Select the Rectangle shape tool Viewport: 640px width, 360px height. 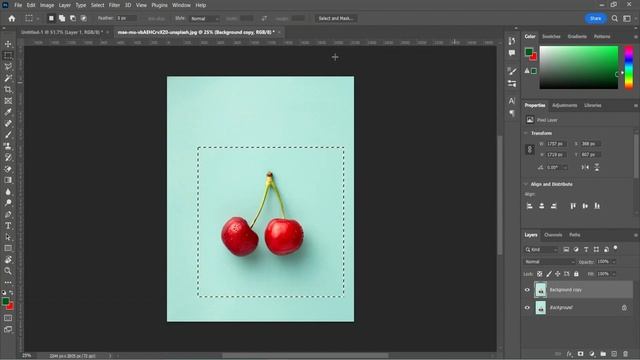click(x=8, y=248)
